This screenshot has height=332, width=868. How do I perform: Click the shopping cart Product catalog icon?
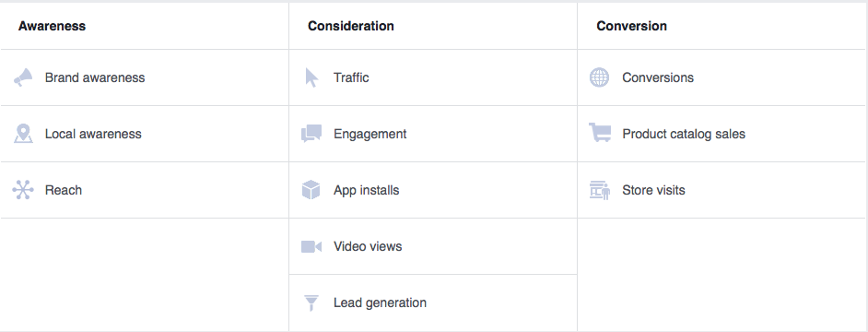[600, 133]
